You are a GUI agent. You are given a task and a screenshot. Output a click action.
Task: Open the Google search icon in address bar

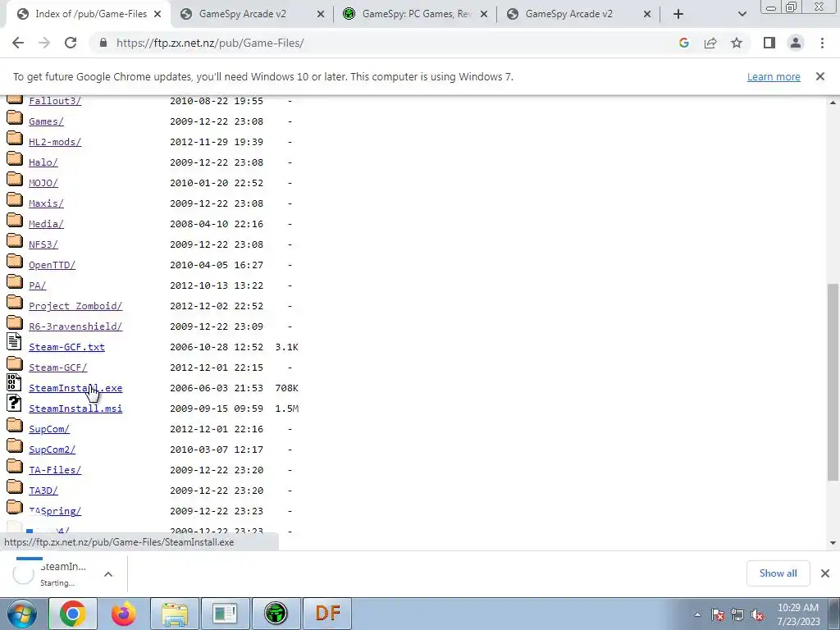[x=683, y=43]
